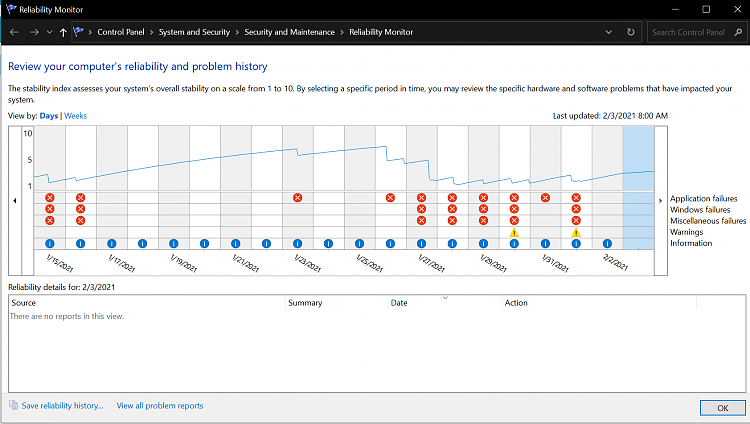Refresh the Reliability Monitor page
Screen dimensions: 750x424
(630, 32)
